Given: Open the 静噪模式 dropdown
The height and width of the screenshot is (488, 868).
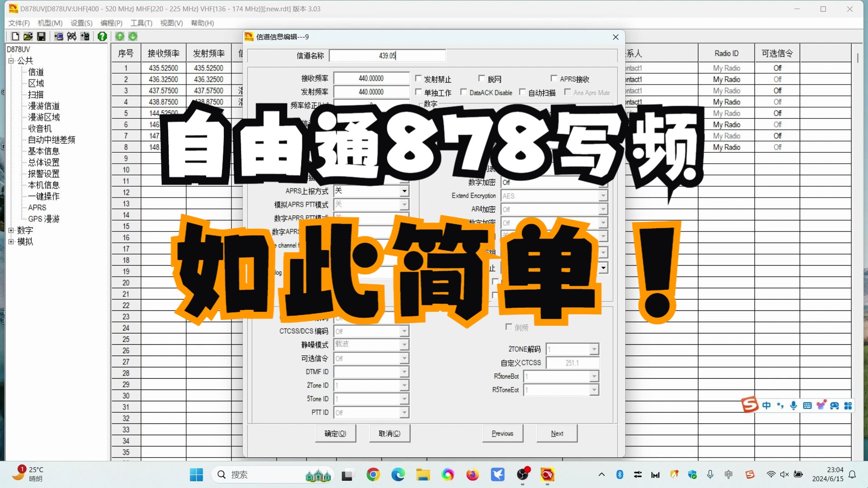Looking at the screenshot, I should pos(371,345).
